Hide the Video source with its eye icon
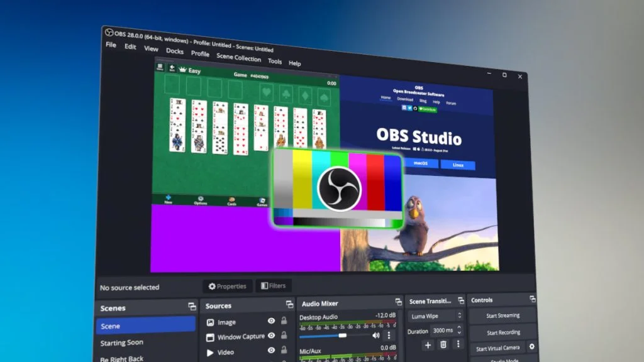Screen dimensions: 644x362 [x=271, y=350]
